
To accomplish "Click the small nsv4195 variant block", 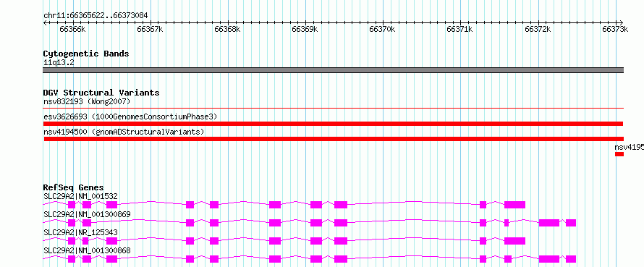I will click(619, 154).
